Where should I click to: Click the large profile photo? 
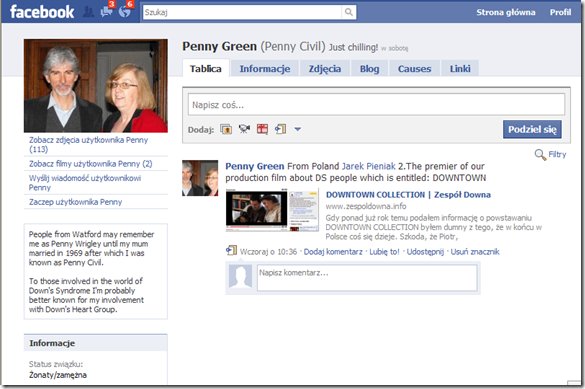pos(96,86)
